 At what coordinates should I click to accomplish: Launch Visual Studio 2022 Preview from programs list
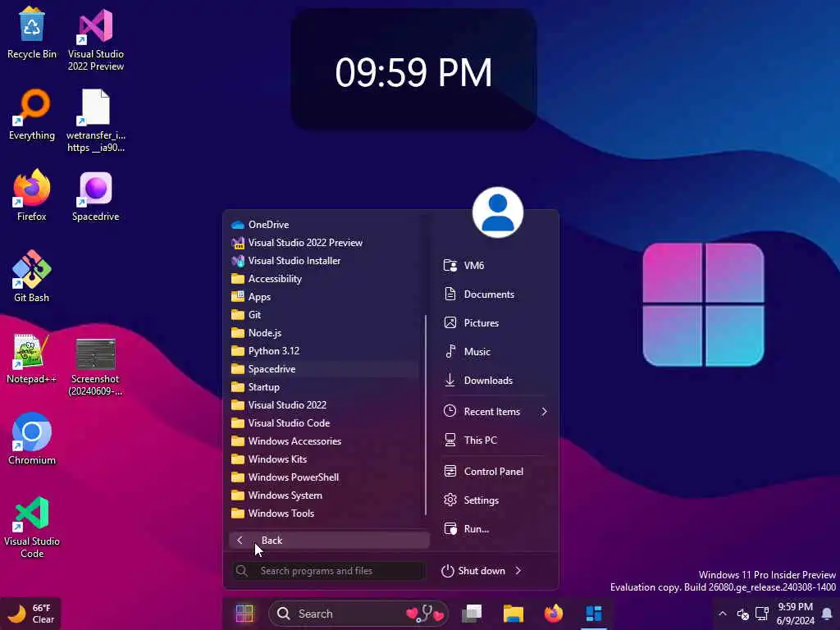tap(325, 243)
